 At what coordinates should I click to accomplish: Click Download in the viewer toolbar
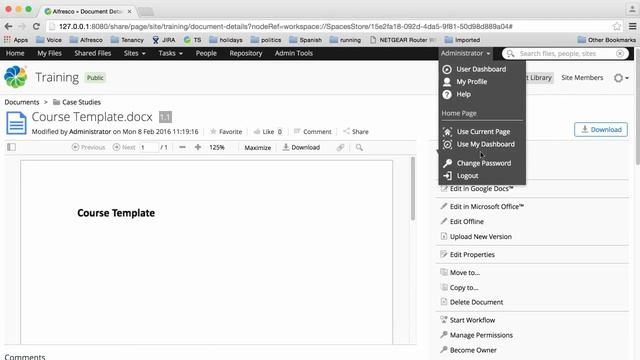[301, 147]
